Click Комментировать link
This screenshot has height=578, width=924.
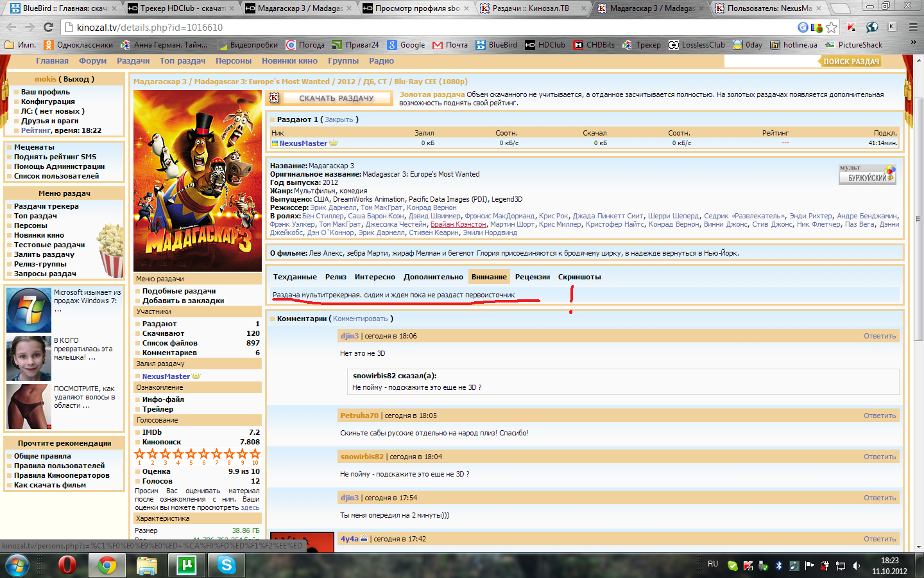coord(360,319)
